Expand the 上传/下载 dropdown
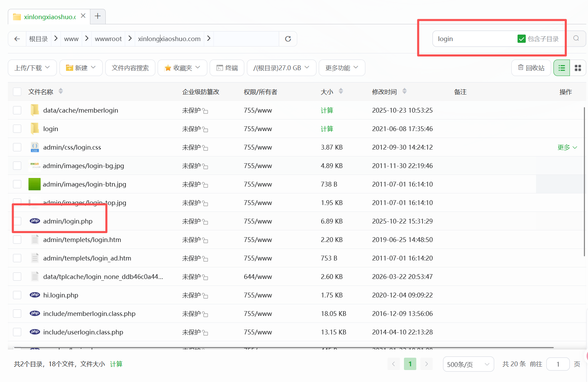The image size is (588, 382). (x=32, y=68)
